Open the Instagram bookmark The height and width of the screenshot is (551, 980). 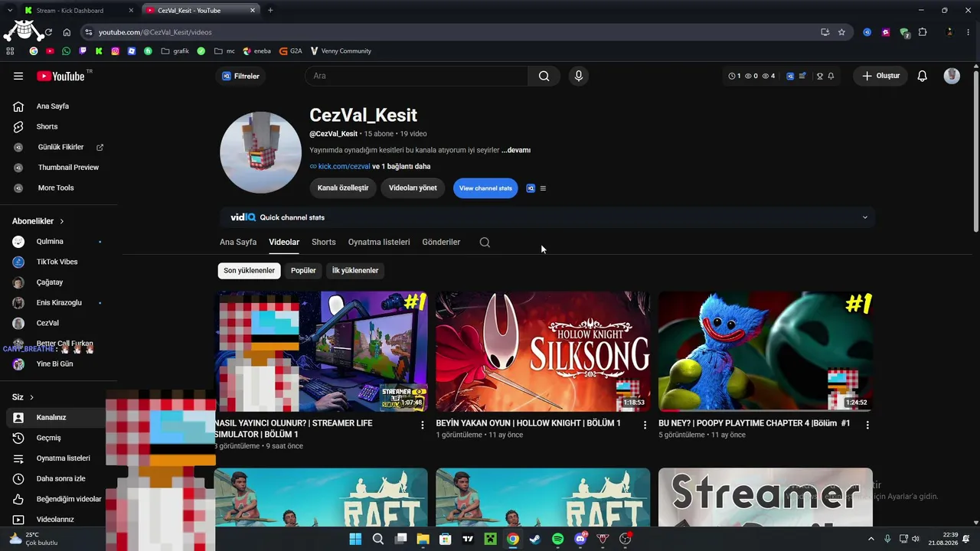[x=116, y=51]
